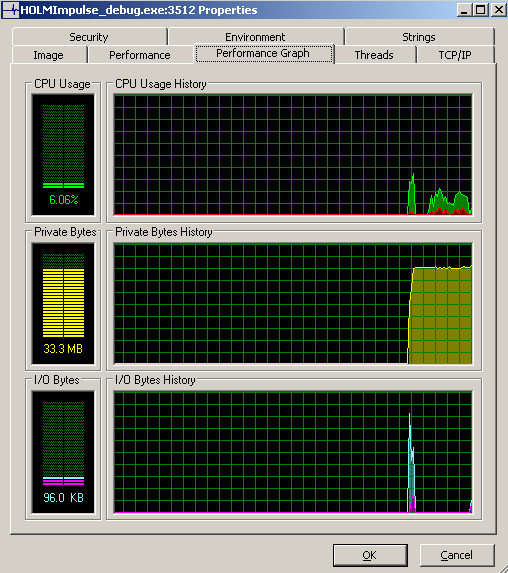Screen dimensions: 508x573
Task: Click the OK button
Action: click(x=370, y=555)
